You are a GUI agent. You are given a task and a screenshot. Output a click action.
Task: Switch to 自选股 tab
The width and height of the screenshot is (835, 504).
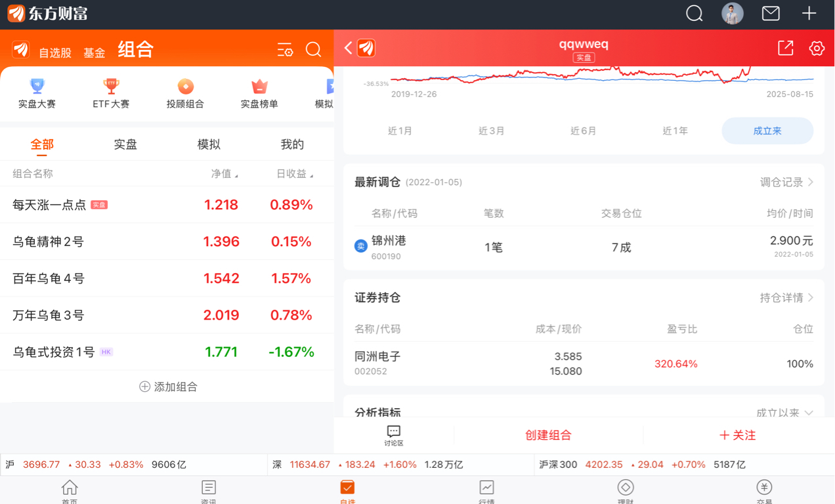coord(55,52)
